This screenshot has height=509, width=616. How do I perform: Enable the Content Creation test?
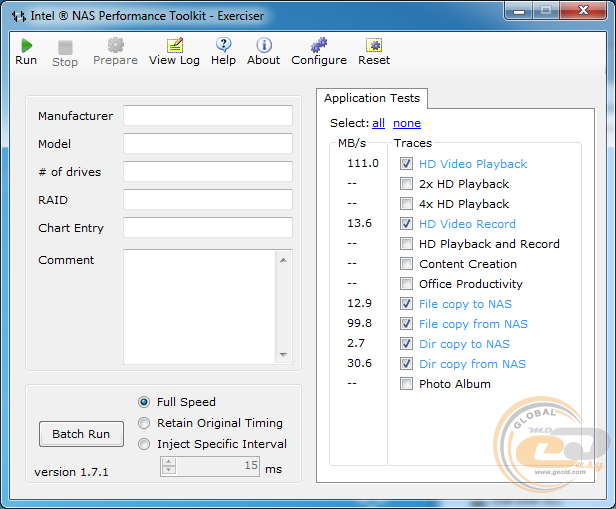point(406,264)
